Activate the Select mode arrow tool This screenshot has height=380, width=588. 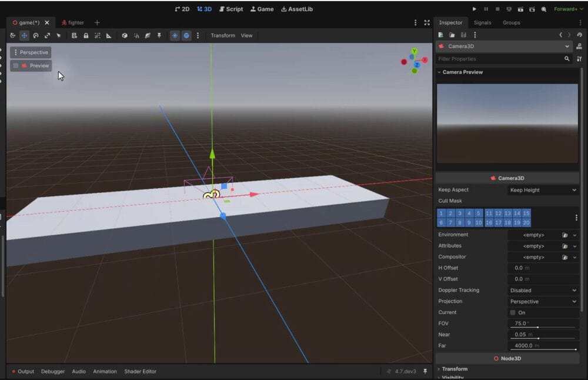pyautogui.click(x=59, y=36)
